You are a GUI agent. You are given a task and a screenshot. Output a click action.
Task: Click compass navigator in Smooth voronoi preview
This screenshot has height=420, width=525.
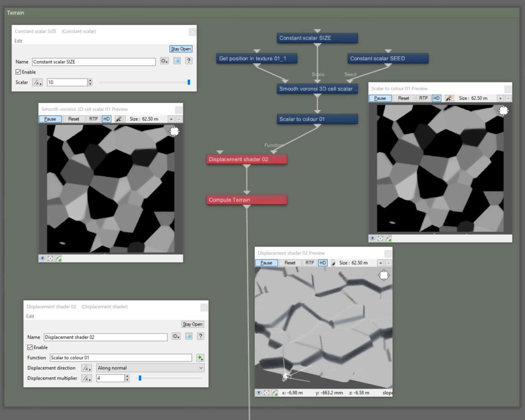174,132
